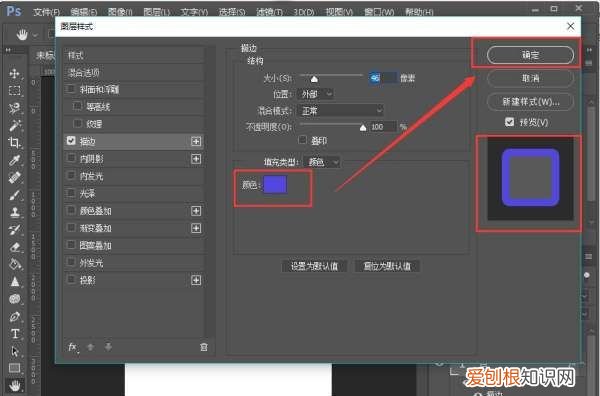Enable the 渐变叠加 checkbox

pos(71,227)
